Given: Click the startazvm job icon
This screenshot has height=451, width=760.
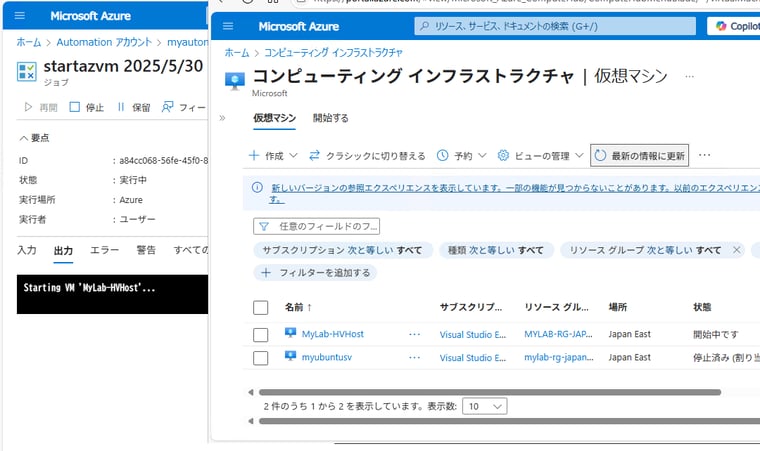Looking at the screenshot, I should click(x=26, y=71).
